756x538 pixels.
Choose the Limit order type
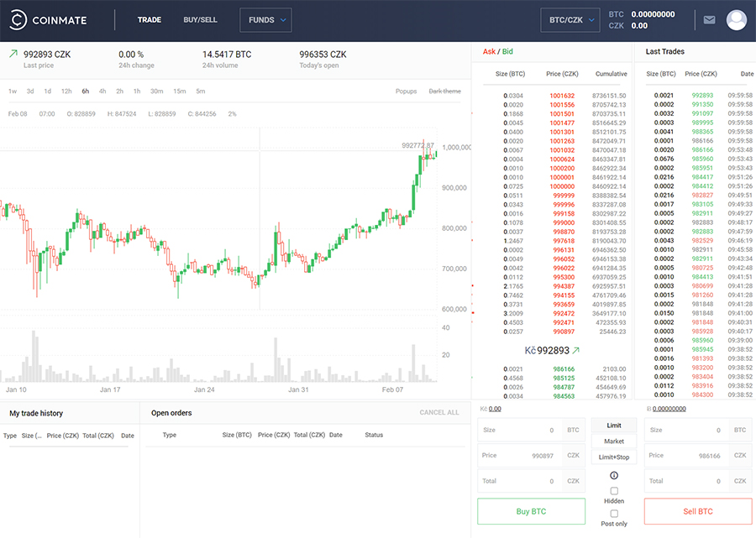click(614, 426)
